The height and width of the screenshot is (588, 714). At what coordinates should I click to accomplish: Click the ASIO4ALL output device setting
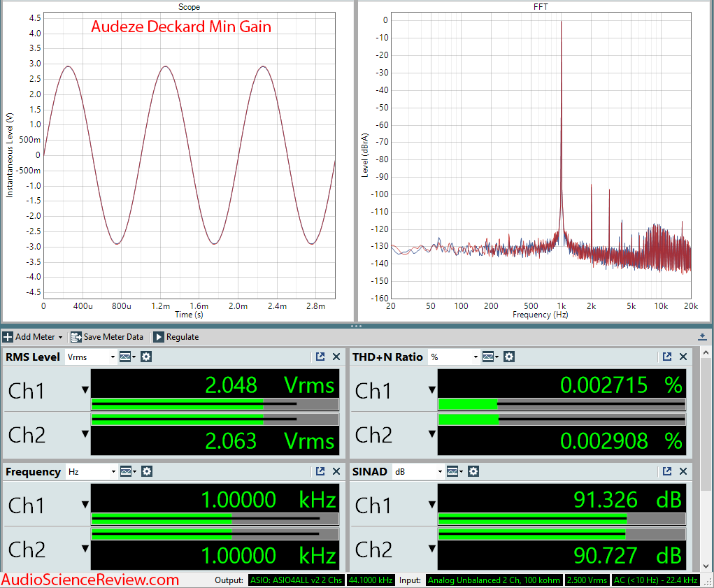[x=297, y=580]
